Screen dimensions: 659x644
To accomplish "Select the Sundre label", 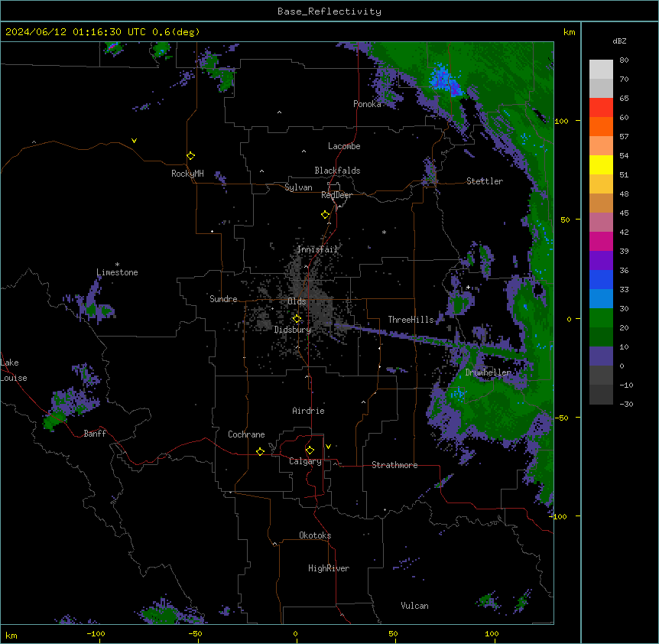I will tap(223, 299).
